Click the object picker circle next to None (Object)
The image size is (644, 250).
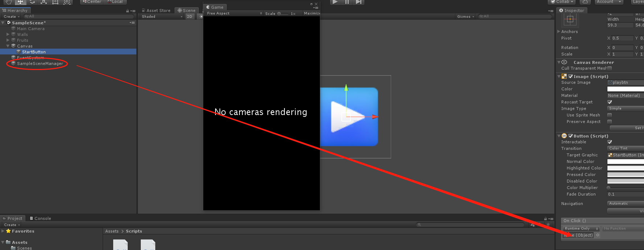pyautogui.click(x=598, y=235)
